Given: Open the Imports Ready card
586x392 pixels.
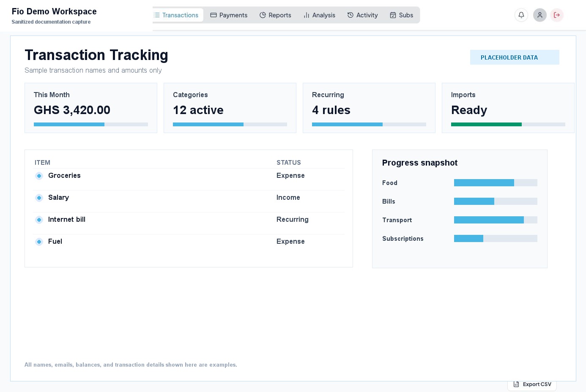Looking at the screenshot, I should 508,108.
